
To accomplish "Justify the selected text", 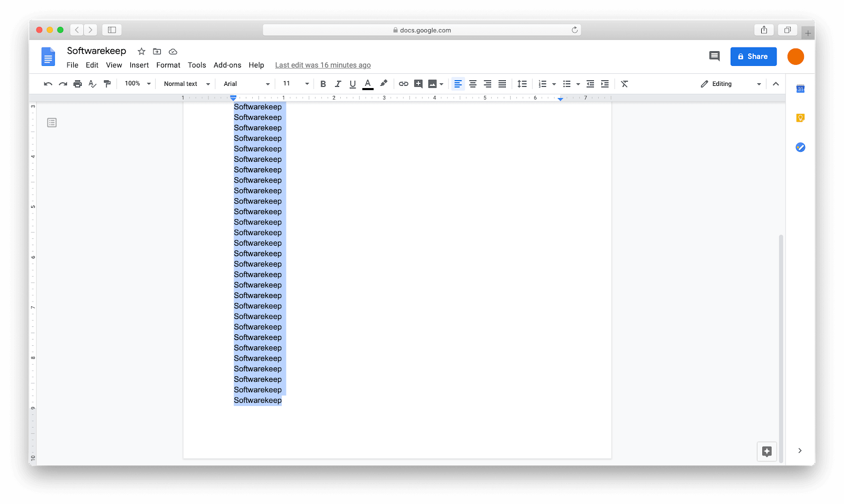I will pyautogui.click(x=502, y=84).
